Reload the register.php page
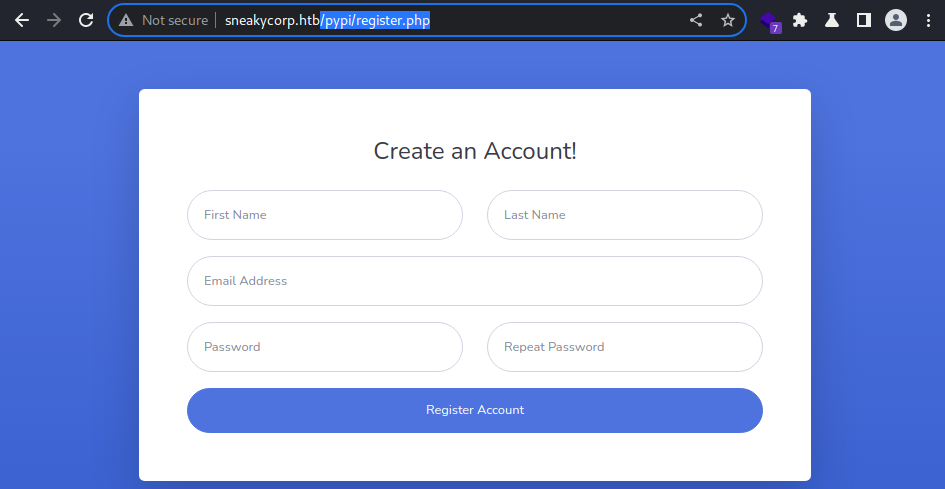This screenshot has width=945, height=489. pos(86,21)
